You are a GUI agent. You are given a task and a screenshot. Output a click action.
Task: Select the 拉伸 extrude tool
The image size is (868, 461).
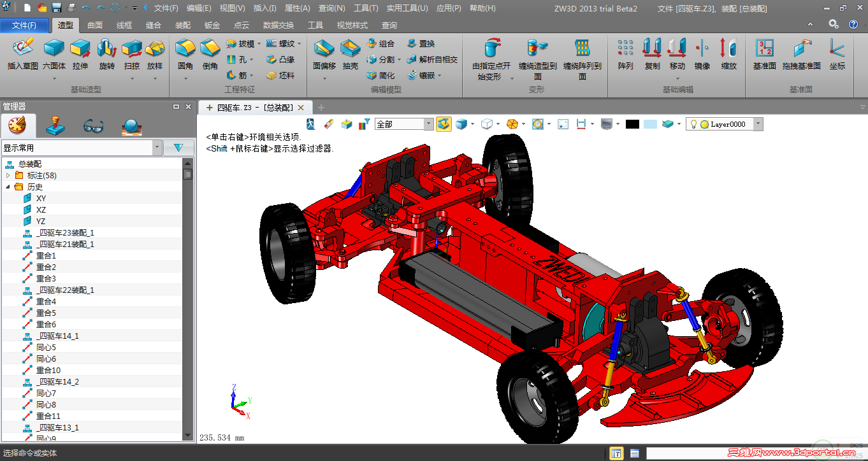click(80, 54)
